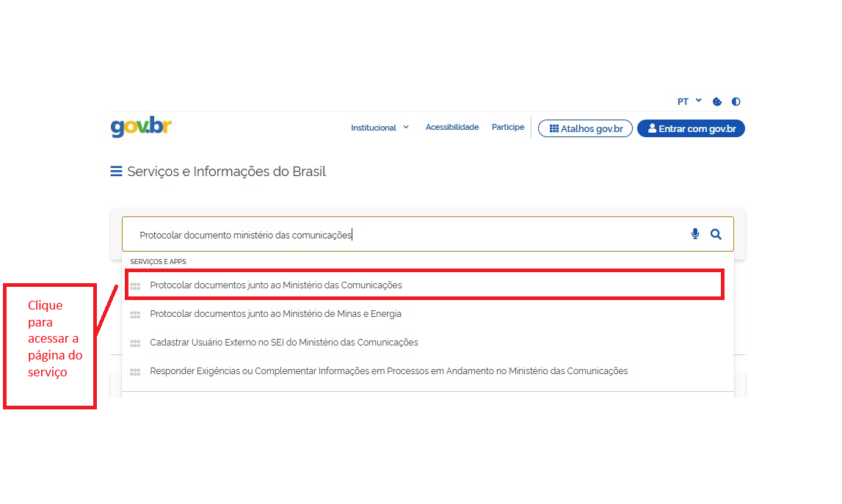Open the PT language dropdown
Image resolution: width=842 pixels, height=504 pixels.
(x=689, y=101)
